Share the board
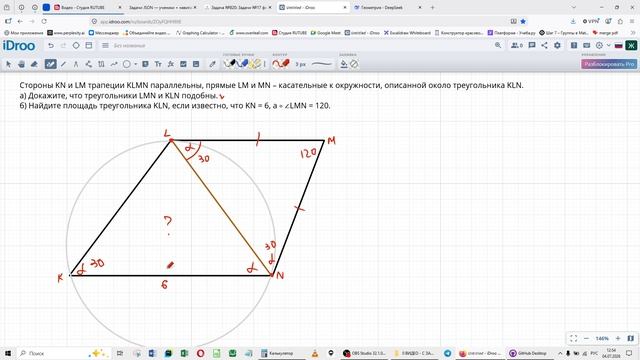Image resolution: width=640 pixels, height=360 pixels. pyautogui.click(x=544, y=45)
